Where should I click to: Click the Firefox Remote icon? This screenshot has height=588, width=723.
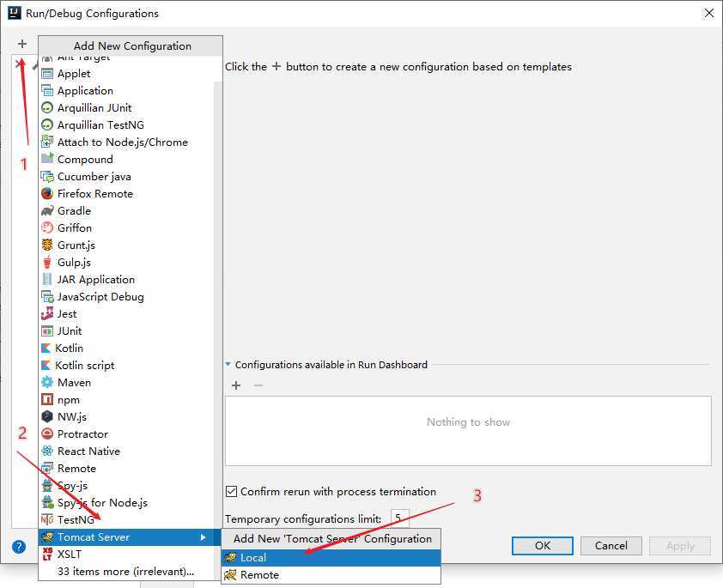(47, 193)
